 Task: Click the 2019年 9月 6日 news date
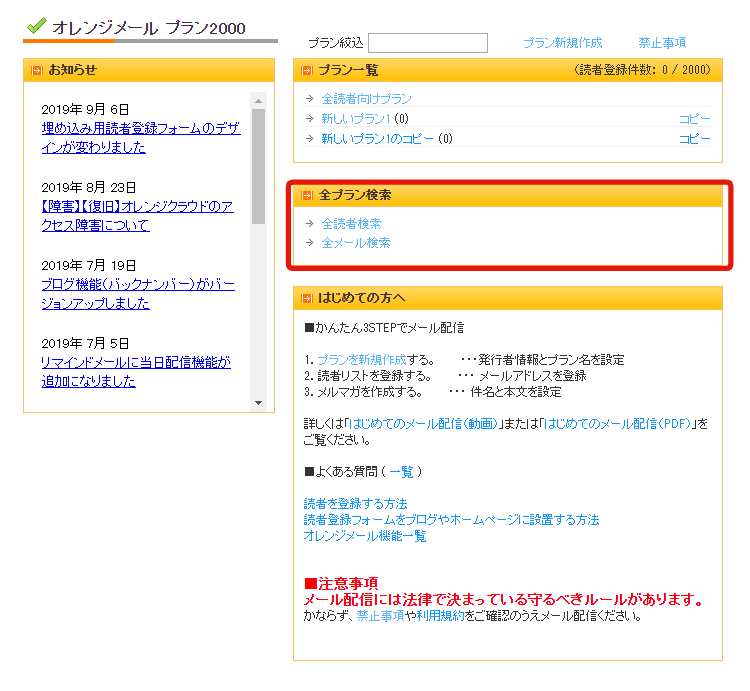(x=85, y=110)
